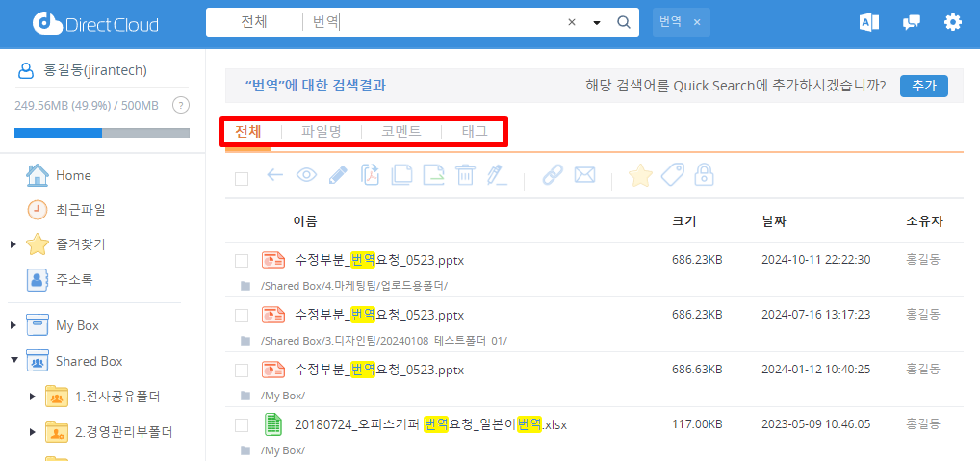
Task: Open the 전체 search scope selector
Action: click(x=254, y=22)
